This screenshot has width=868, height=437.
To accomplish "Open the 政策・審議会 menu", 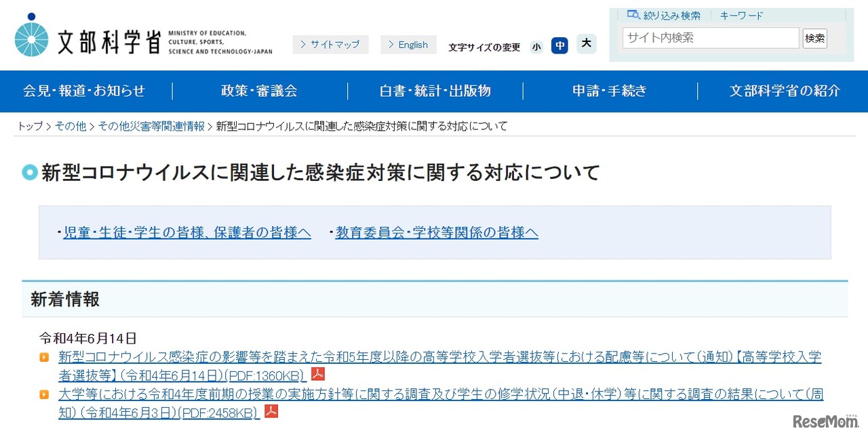I will click(259, 91).
